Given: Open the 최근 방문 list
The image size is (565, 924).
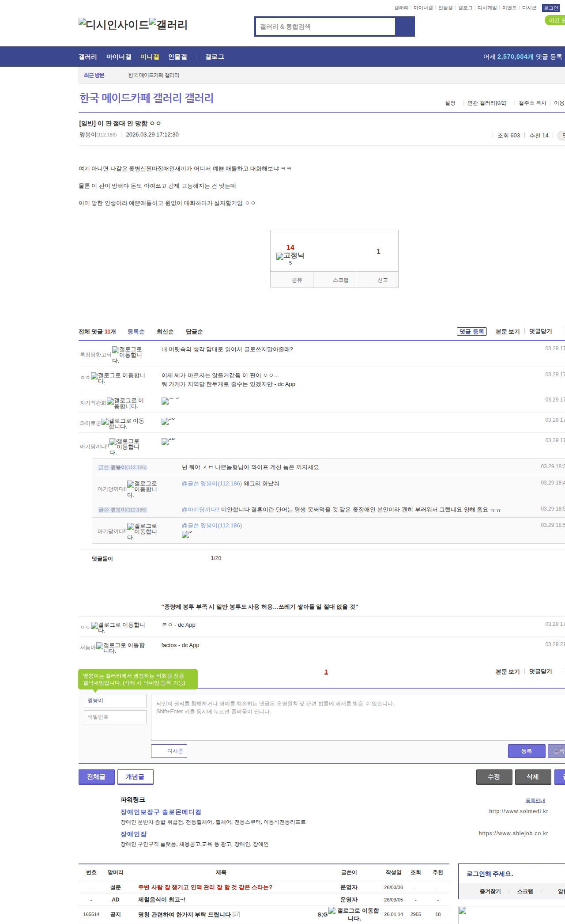Looking at the screenshot, I should pos(94,76).
